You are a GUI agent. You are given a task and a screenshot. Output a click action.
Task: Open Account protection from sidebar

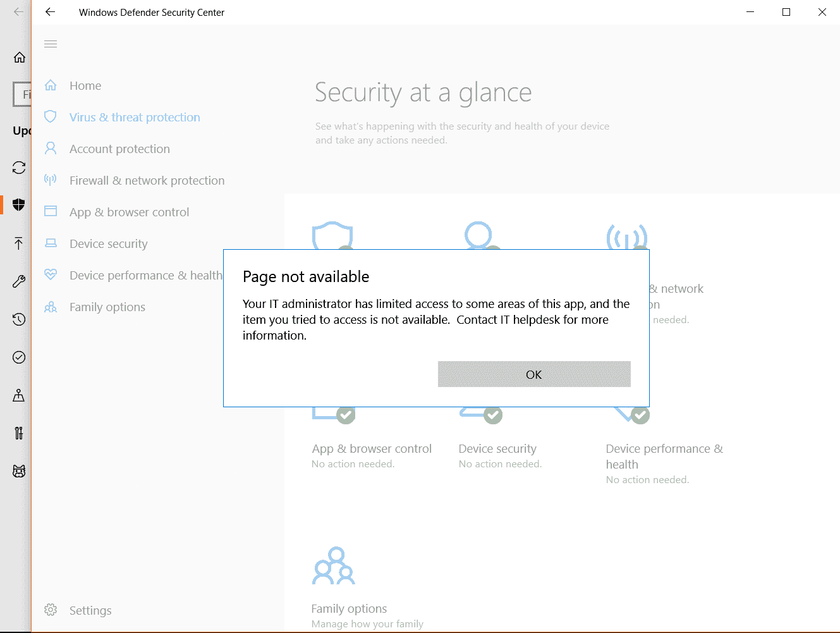point(119,149)
